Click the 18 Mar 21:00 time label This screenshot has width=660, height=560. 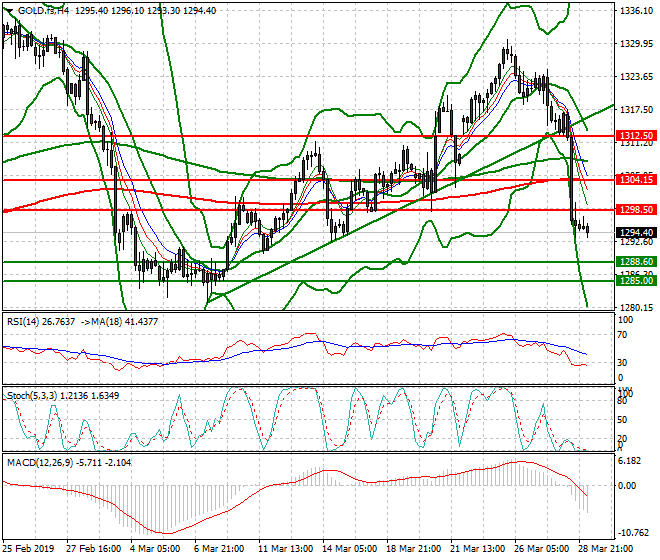(x=414, y=549)
